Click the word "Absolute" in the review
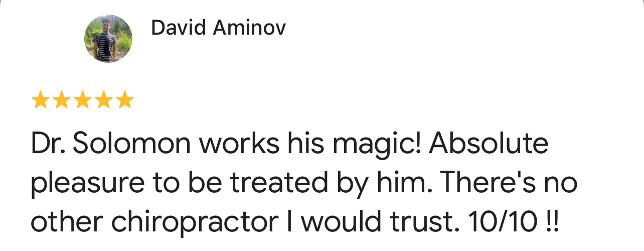 click(x=489, y=145)
